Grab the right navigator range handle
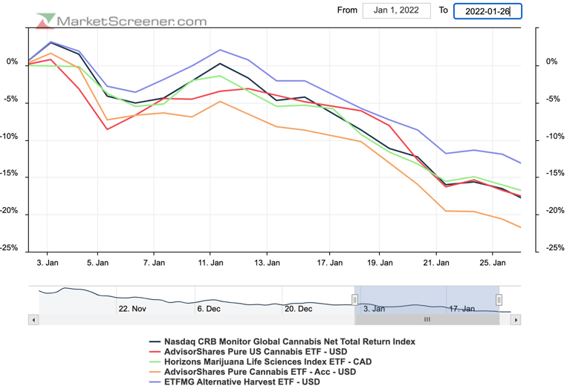 click(x=499, y=299)
